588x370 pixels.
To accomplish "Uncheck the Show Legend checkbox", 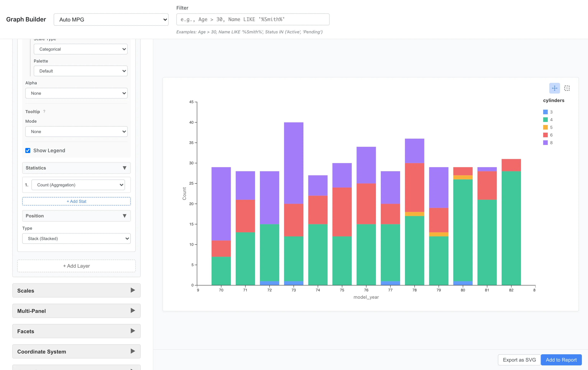I will point(28,150).
